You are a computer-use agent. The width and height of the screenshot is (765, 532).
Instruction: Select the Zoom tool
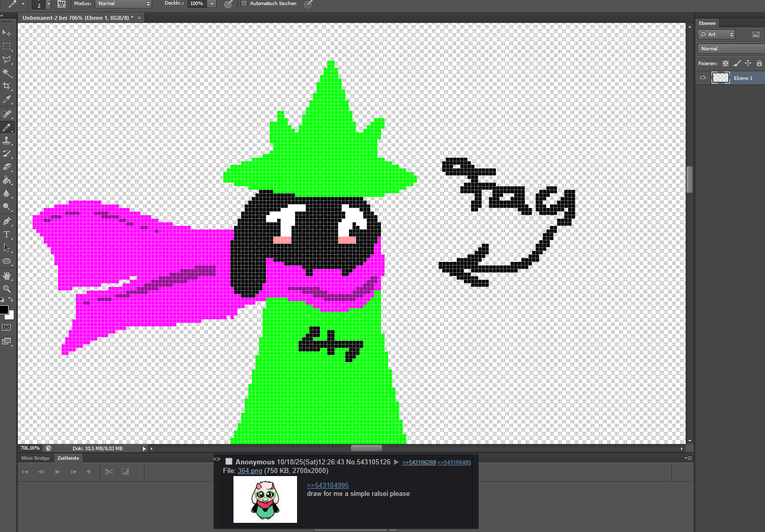click(7, 289)
